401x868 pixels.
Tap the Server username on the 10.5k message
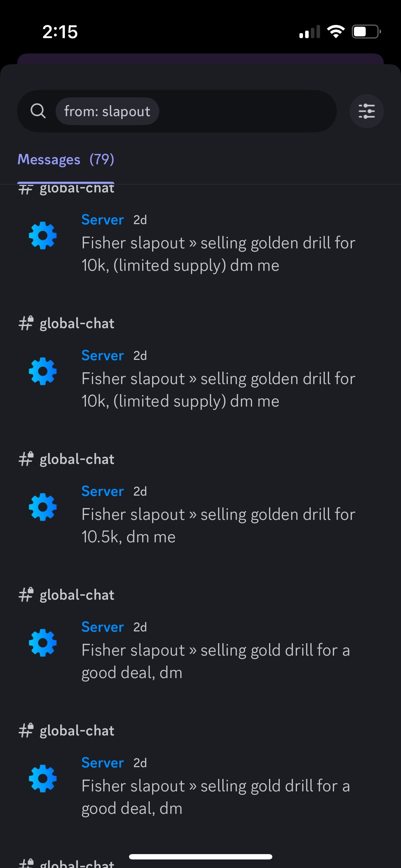point(103,491)
